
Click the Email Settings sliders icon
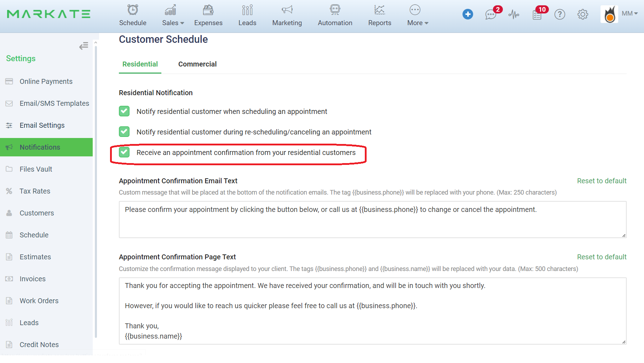pyautogui.click(x=9, y=125)
